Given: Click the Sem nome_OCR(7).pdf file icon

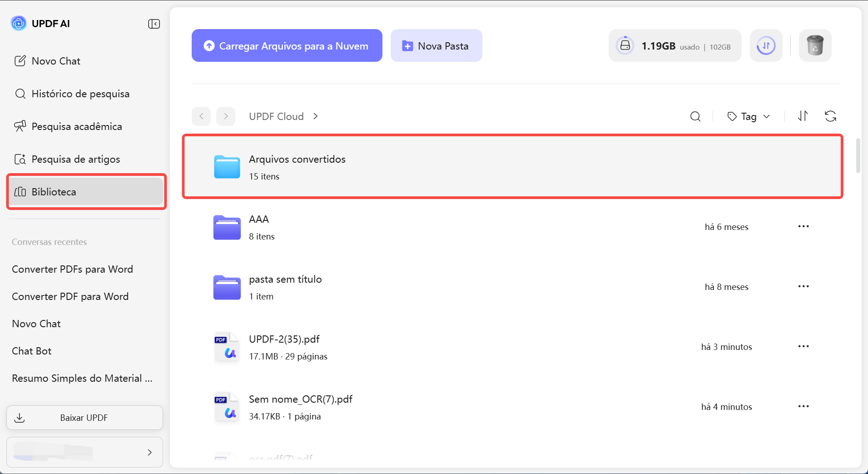Looking at the screenshot, I should tap(226, 407).
